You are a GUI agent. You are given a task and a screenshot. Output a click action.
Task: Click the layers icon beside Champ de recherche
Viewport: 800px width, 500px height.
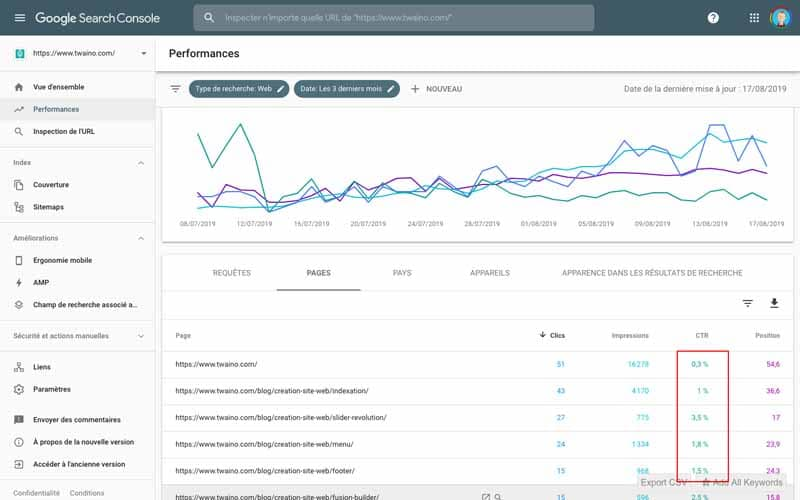pos(19,305)
